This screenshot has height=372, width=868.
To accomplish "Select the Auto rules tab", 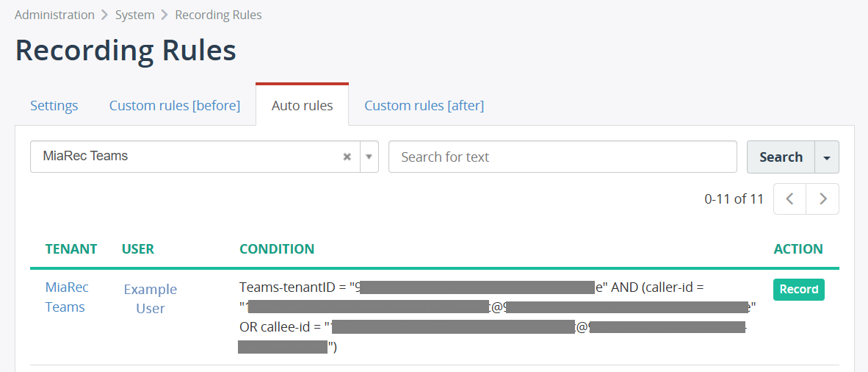I will pos(302,106).
